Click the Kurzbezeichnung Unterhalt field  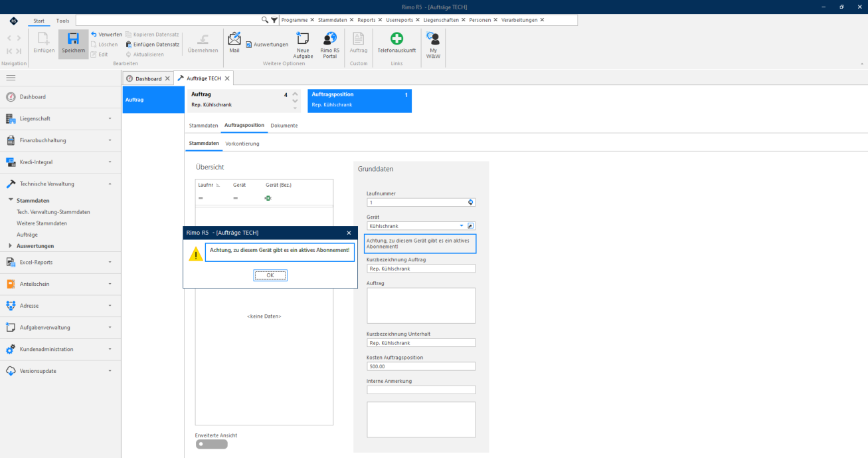tap(421, 343)
